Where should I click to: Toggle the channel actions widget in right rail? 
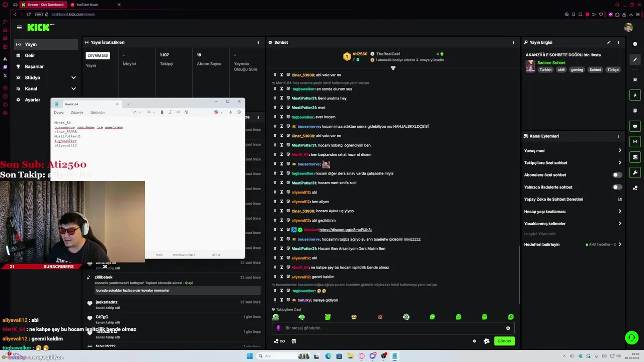click(635, 157)
